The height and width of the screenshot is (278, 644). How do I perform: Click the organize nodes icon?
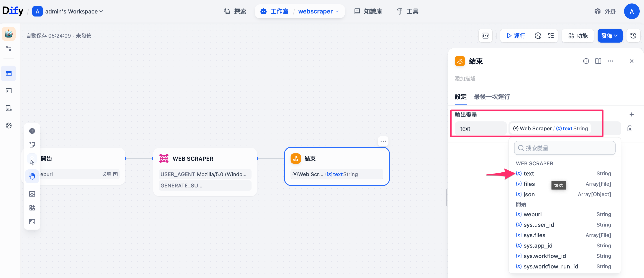(32, 208)
